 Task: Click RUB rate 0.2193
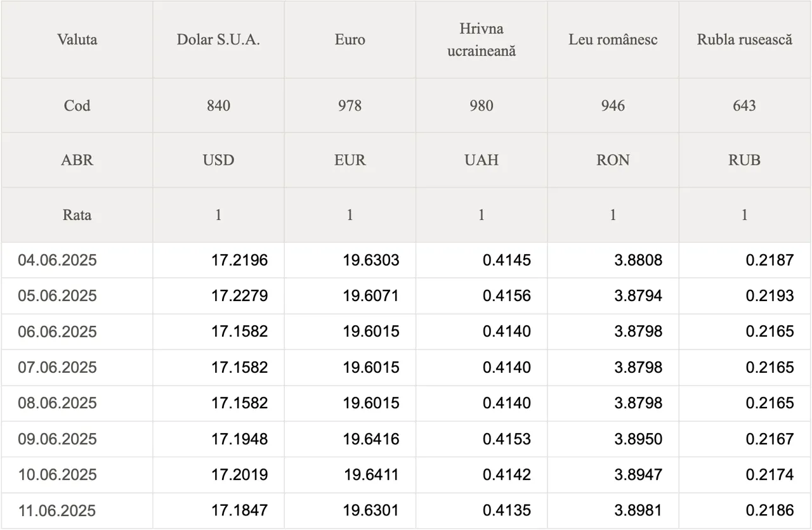769,296
